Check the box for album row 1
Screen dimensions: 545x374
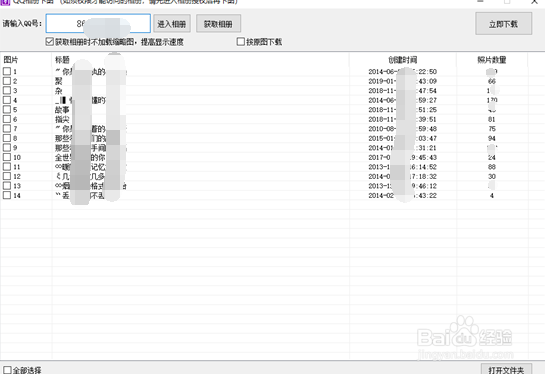pos(7,71)
